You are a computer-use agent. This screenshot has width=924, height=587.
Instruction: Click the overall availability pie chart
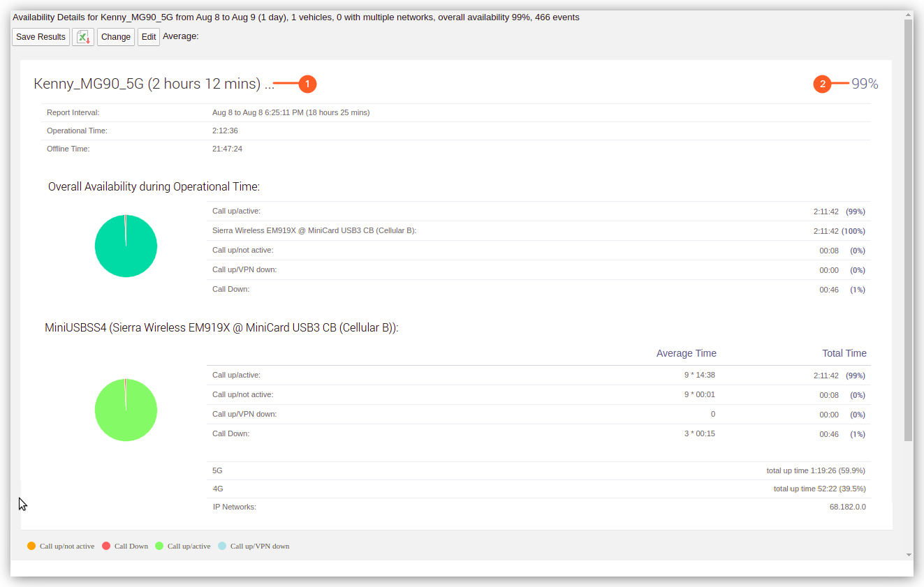126,246
